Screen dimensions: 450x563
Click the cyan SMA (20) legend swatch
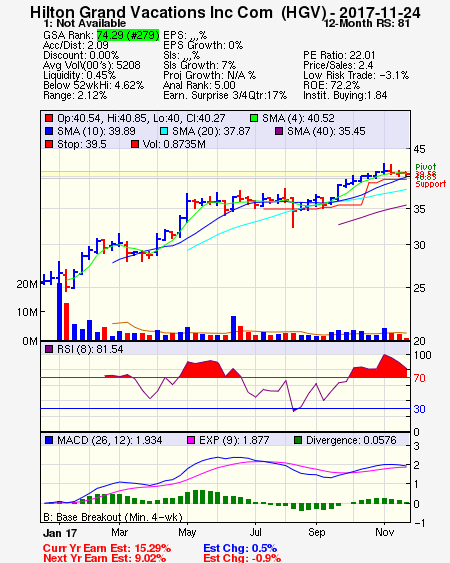164,131
